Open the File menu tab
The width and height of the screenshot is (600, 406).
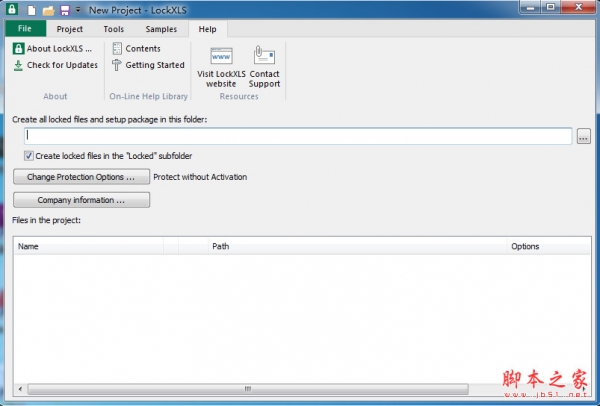[x=25, y=29]
